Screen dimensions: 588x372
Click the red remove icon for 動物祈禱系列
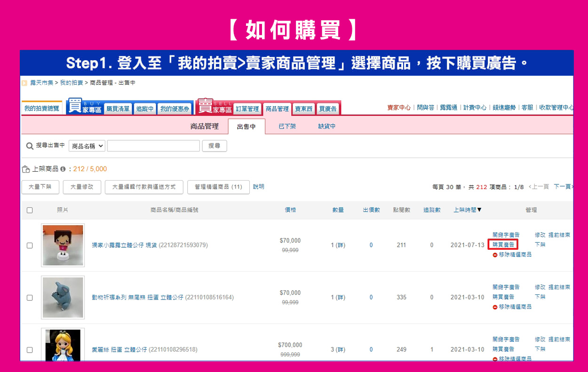tap(495, 307)
